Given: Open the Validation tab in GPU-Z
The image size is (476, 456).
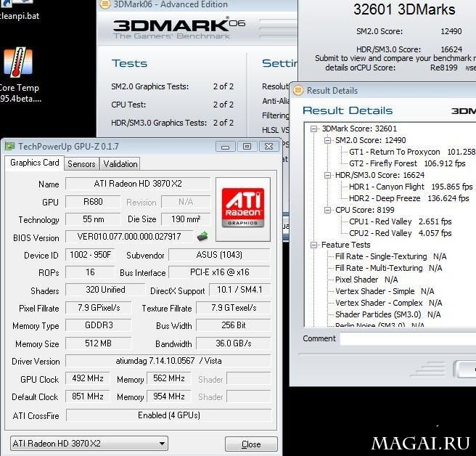Looking at the screenshot, I should pyautogui.click(x=120, y=164).
